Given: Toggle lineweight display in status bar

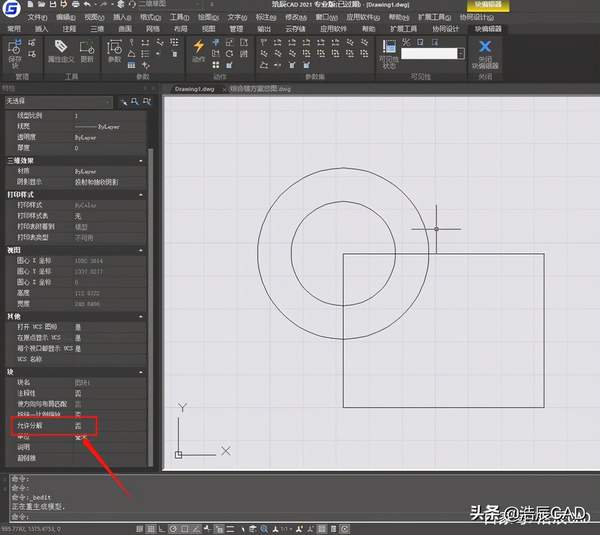Looking at the screenshot, I should [230, 529].
